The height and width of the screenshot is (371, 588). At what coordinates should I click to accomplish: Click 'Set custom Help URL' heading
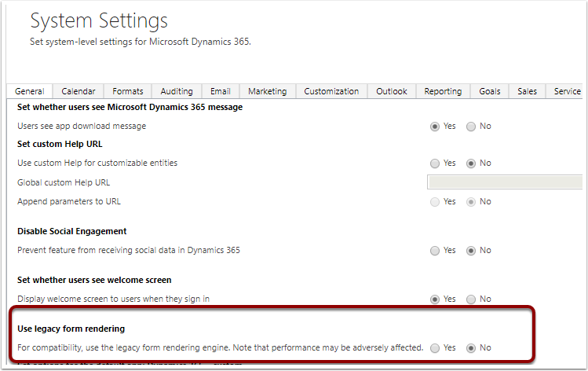60,144
